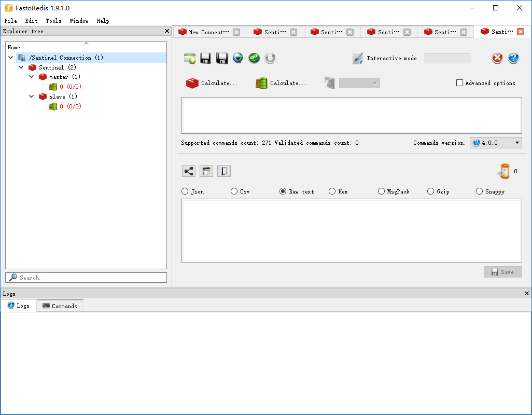This screenshot has height=415, width=532.
Task: Switch output to text view icon
Action: [223, 171]
